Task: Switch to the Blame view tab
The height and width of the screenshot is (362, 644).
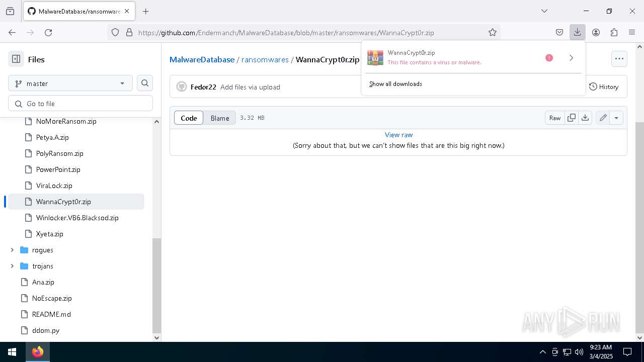Action: coord(220,118)
